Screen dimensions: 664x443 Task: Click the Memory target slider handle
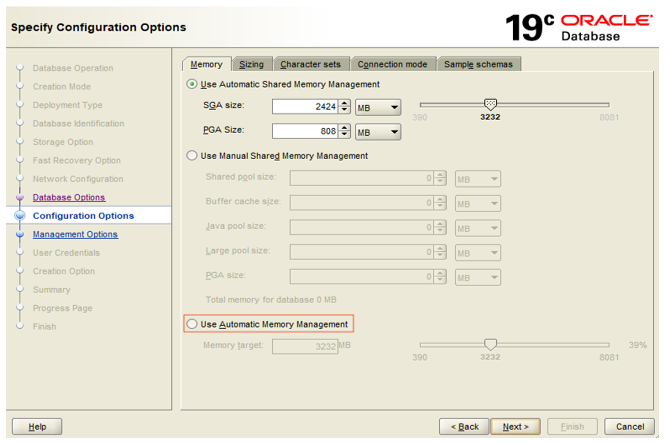(490, 344)
